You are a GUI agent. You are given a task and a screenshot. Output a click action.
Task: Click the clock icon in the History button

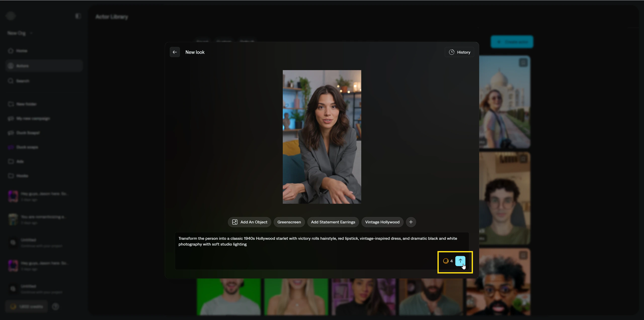click(x=452, y=52)
